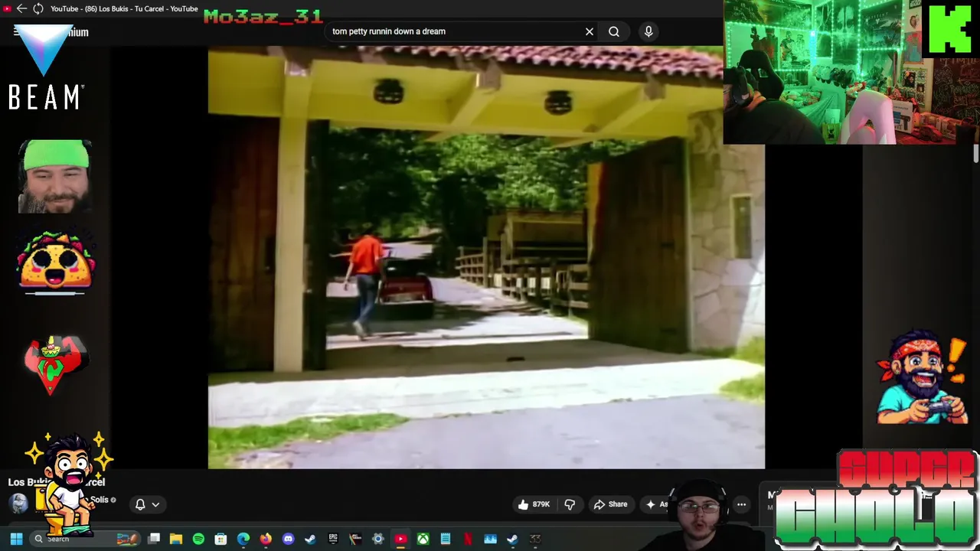The image size is (980, 551).
Task: Open the Photos app icon in the taskbar
Action: pos(490,539)
